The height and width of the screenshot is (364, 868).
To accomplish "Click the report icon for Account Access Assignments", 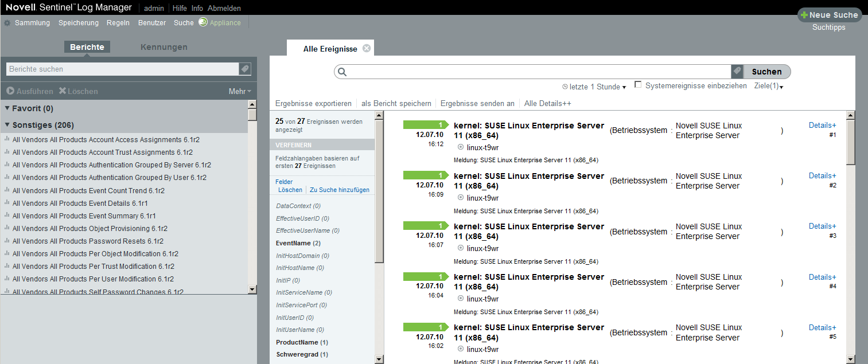I will pyautogui.click(x=6, y=139).
